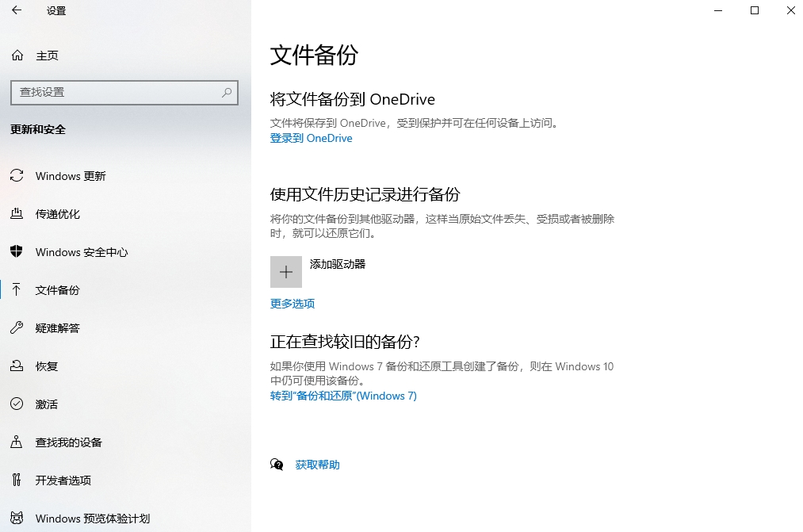This screenshot has width=803, height=532.
Task: Click the 主页 house icon
Action: click(17, 55)
